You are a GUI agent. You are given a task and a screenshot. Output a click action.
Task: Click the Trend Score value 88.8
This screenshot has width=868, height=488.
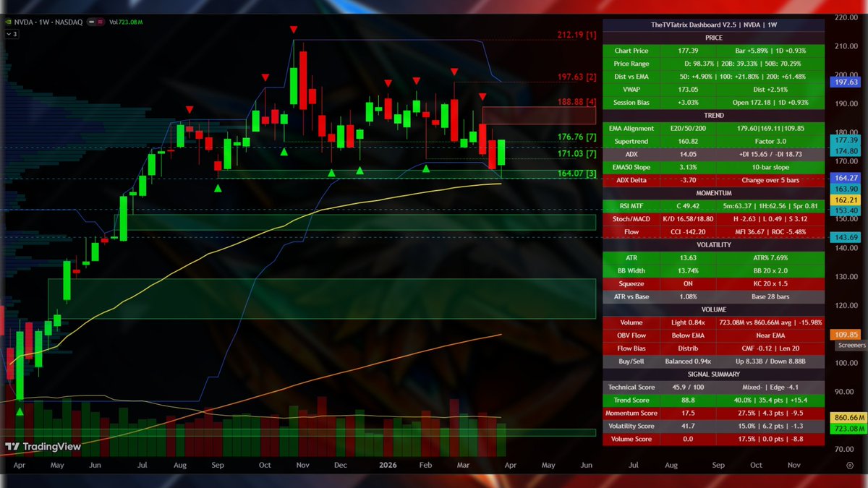click(688, 400)
